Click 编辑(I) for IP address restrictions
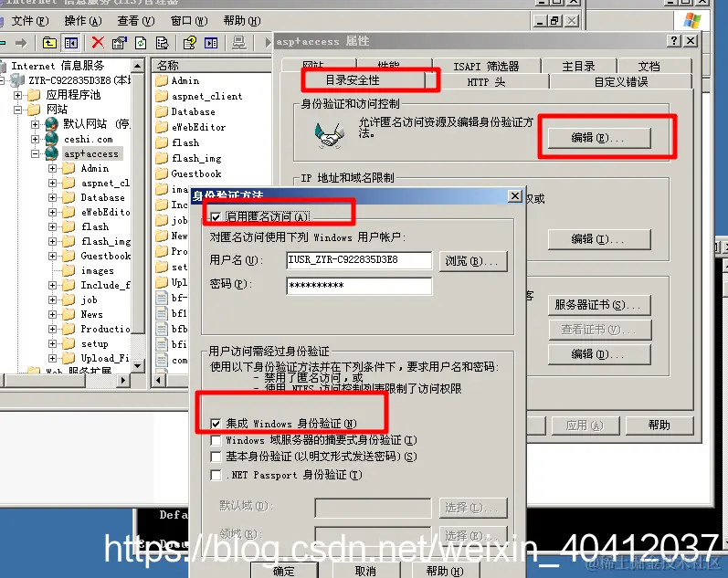Image resolution: width=728 pixels, height=578 pixels. (x=599, y=239)
